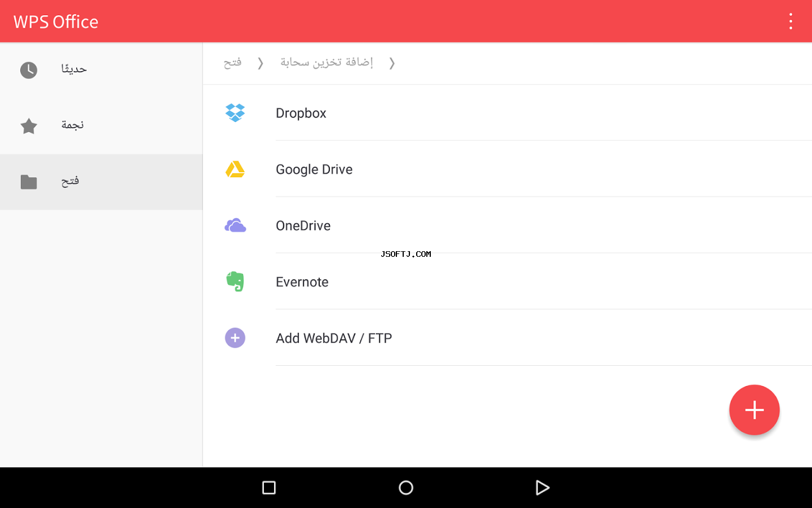Click the Evernote elephant icon
The width and height of the screenshot is (812, 508).
coord(235,282)
